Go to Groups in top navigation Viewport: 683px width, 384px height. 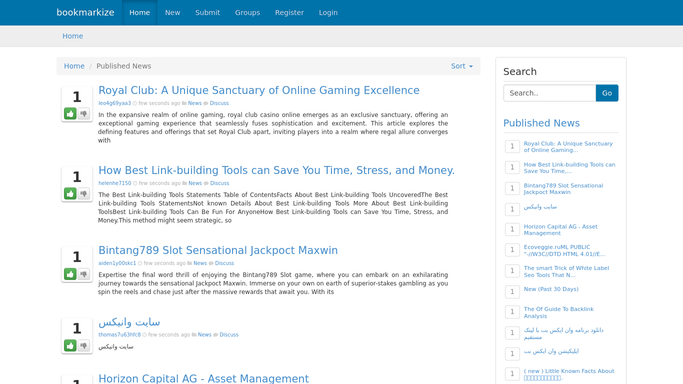pyautogui.click(x=247, y=13)
